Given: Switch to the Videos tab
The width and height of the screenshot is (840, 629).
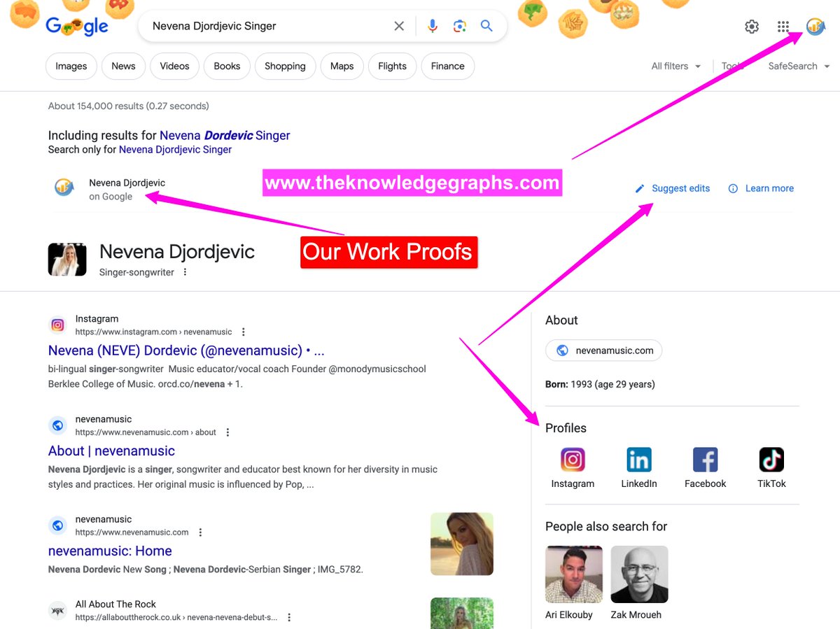Looking at the screenshot, I should click(x=174, y=66).
